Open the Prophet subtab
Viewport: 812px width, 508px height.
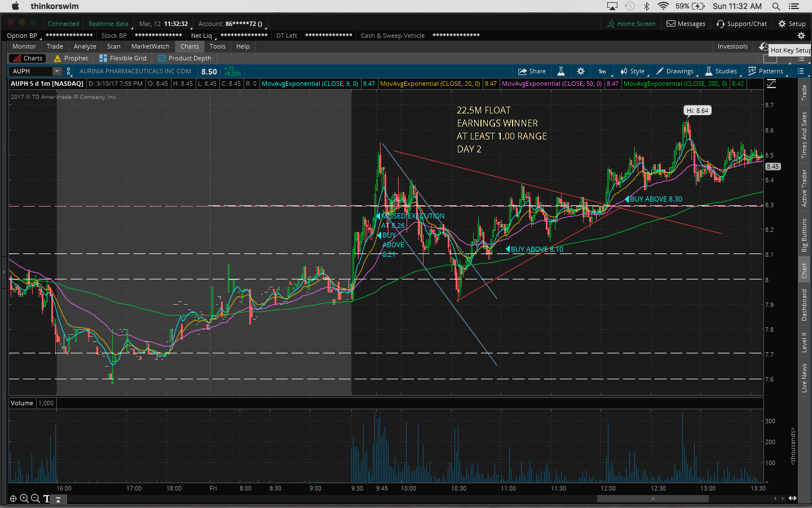pyautogui.click(x=71, y=58)
